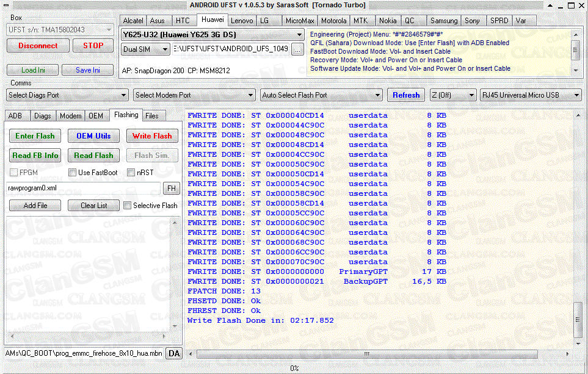Click the Refresh ports button
The height and width of the screenshot is (374, 588).
pyautogui.click(x=406, y=95)
